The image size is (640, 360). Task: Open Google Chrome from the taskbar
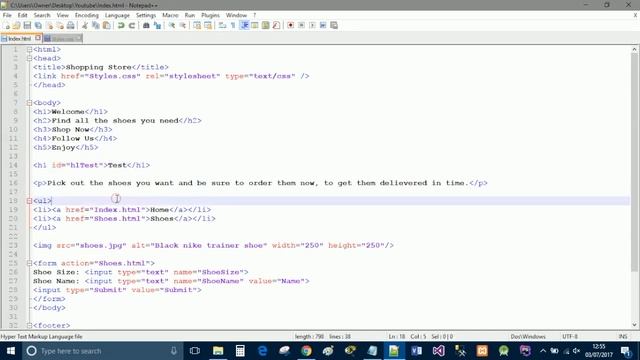pos(306,351)
